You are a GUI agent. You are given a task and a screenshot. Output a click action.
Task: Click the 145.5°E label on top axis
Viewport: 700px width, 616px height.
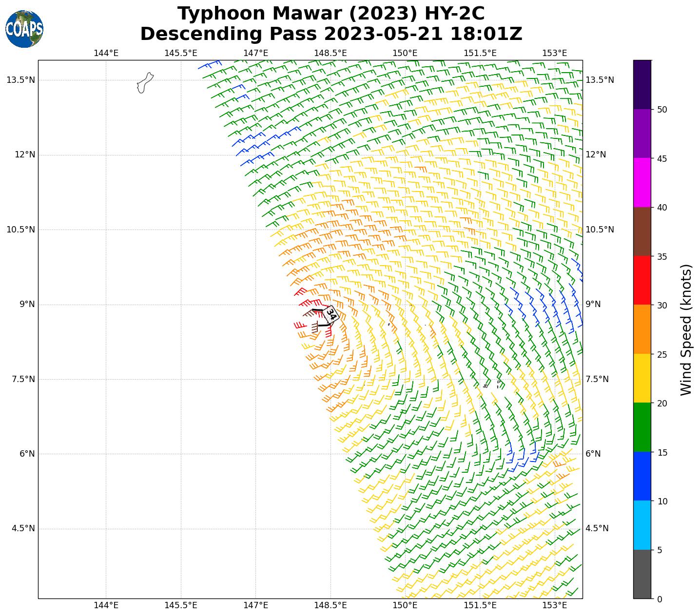[x=181, y=53]
